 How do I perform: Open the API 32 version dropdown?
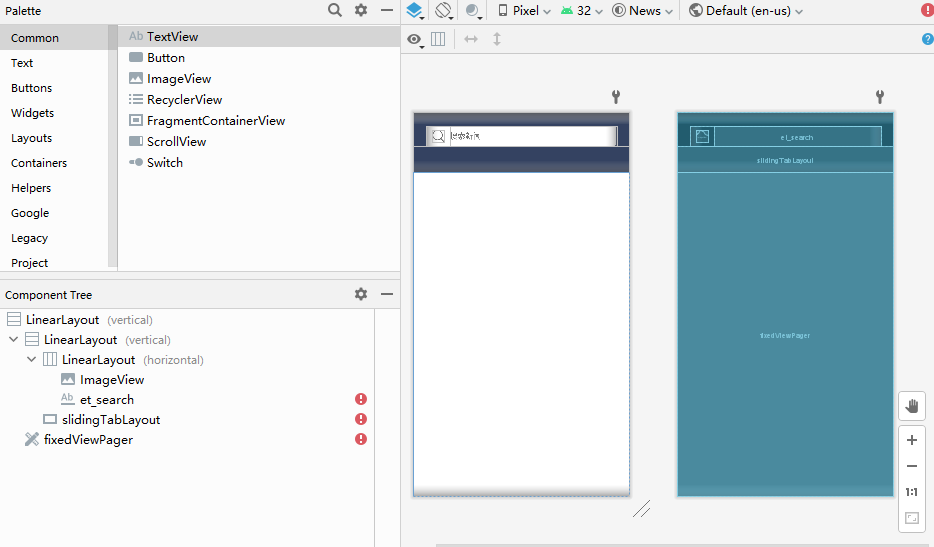(583, 11)
